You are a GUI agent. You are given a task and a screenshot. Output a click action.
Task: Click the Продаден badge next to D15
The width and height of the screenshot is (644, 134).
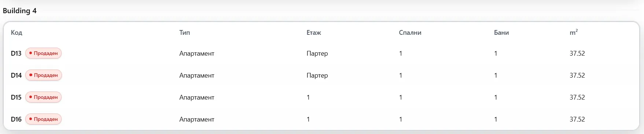(43, 97)
